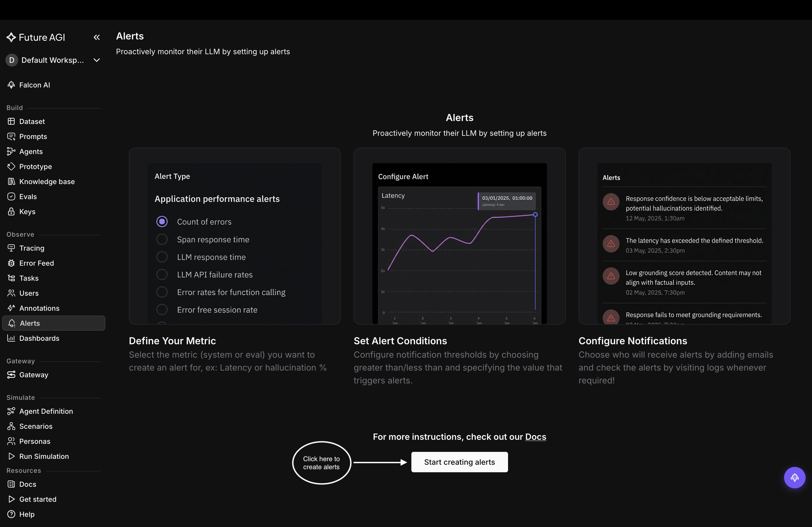Click the Tracing icon in Observe
812x527 pixels.
point(11,248)
